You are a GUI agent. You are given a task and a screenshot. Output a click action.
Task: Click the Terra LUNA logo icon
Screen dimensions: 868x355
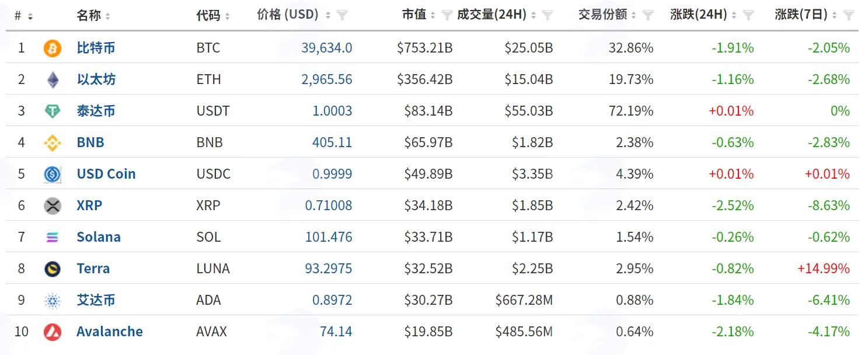(x=53, y=269)
